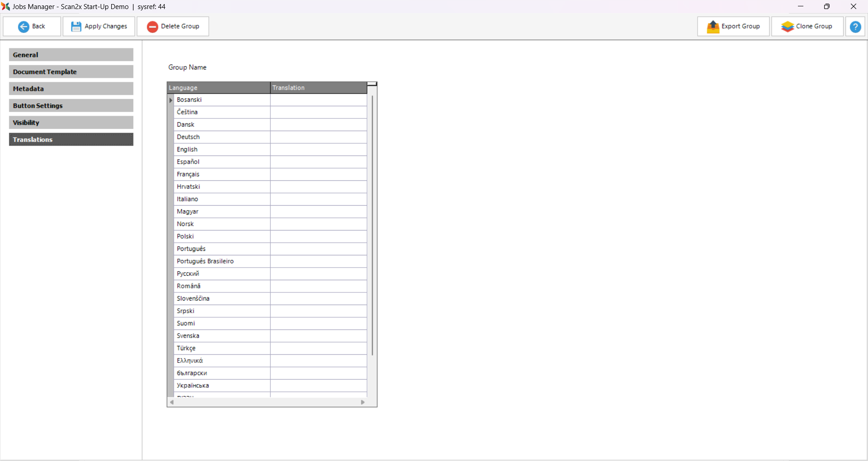
Task: Open the General section
Action: (71, 55)
